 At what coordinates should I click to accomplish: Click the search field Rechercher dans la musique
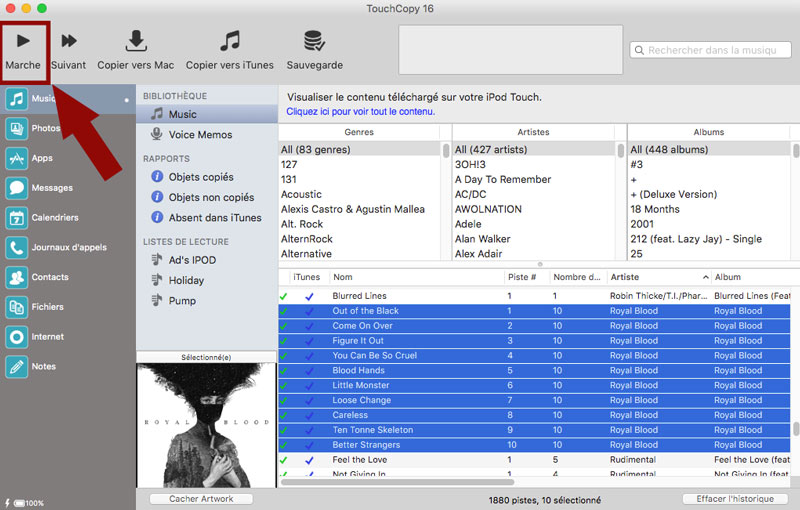[711, 50]
